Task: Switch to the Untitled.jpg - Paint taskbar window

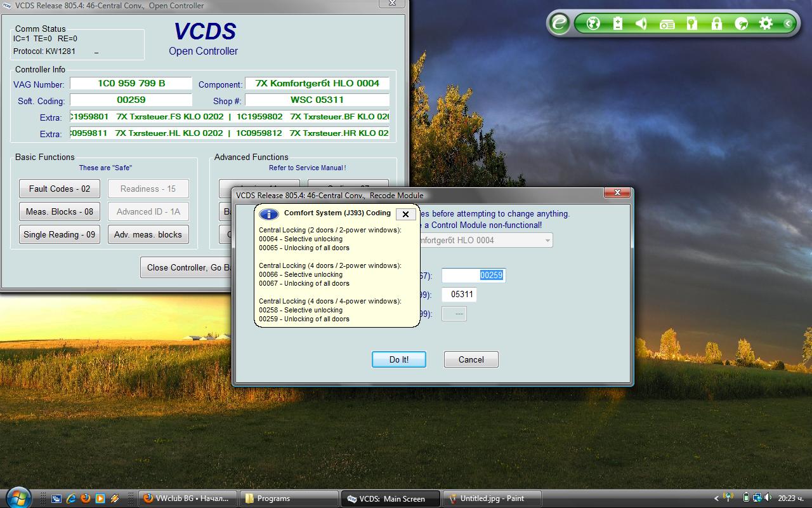Action: 492,498
